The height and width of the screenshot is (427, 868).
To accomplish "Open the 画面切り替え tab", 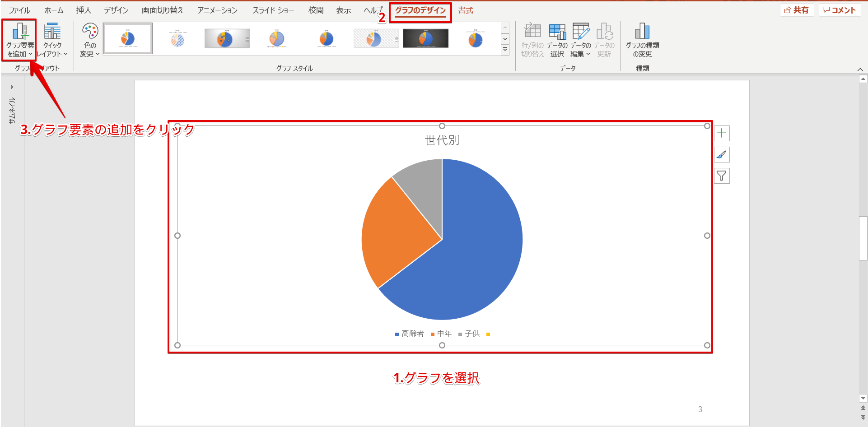I will pyautogui.click(x=163, y=10).
